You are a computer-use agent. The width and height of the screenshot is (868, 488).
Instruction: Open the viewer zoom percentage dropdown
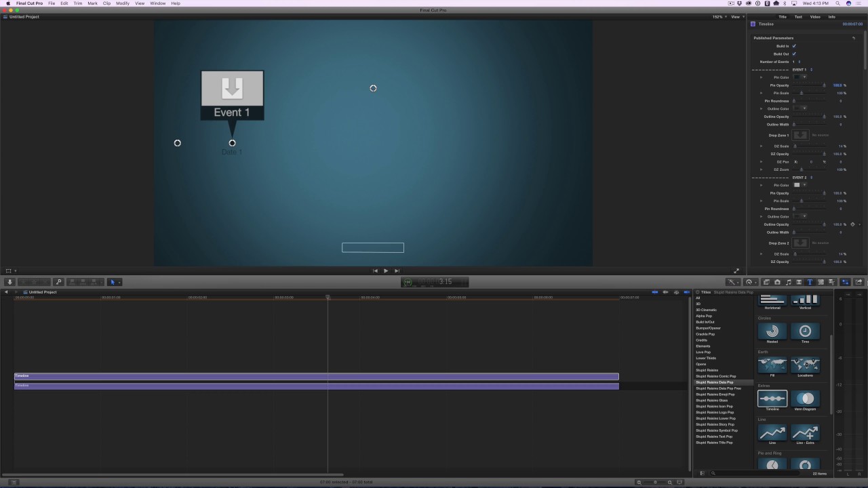719,17
